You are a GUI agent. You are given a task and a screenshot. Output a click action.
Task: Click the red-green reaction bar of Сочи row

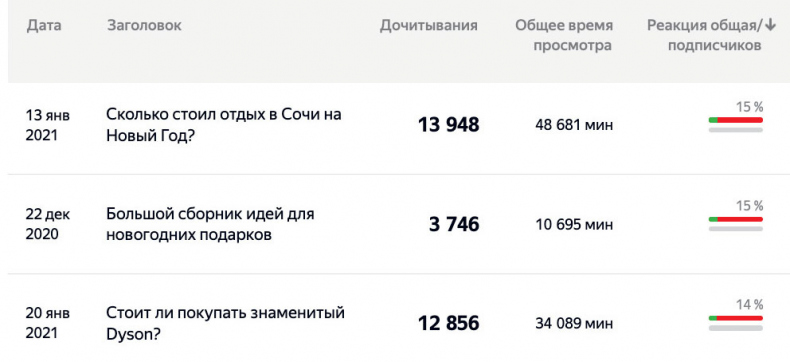click(736, 120)
